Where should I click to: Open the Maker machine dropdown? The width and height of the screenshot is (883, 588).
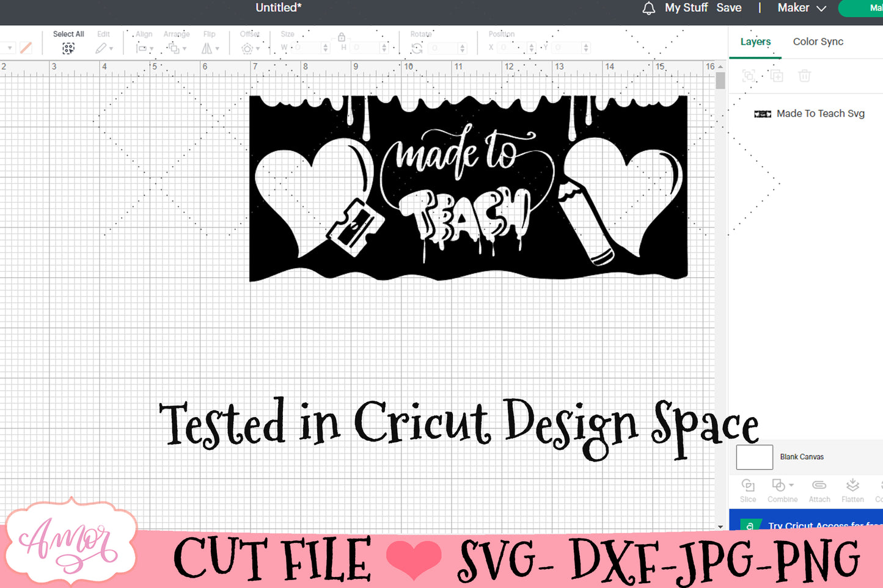click(802, 8)
